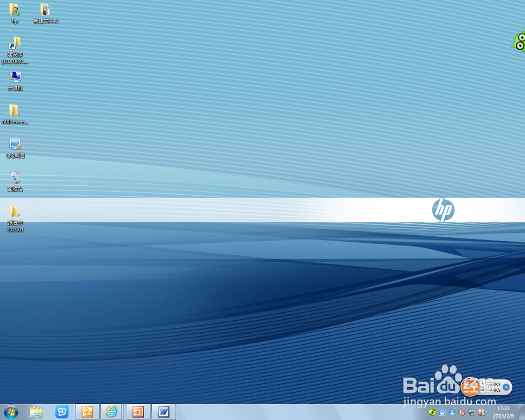Click the Show desktop button
This screenshot has width=525, height=420.
pos(522,412)
